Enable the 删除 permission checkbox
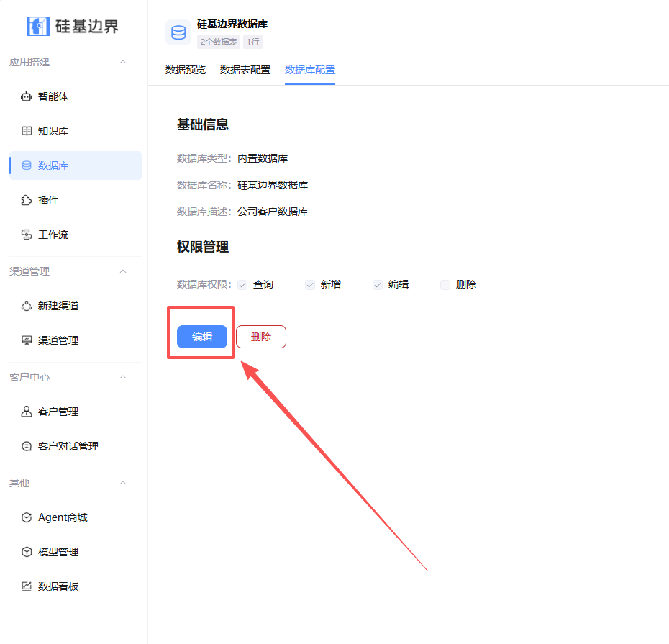The width and height of the screenshot is (669, 644). [x=445, y=285]
